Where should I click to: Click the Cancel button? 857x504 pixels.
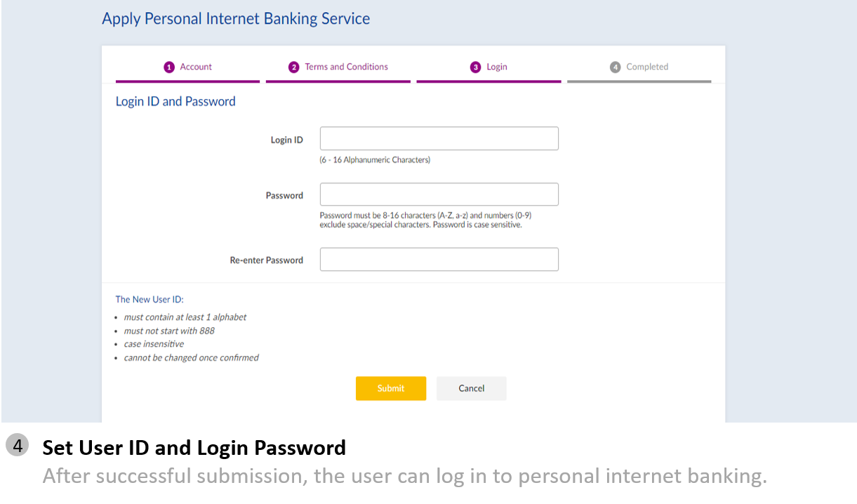471,388
